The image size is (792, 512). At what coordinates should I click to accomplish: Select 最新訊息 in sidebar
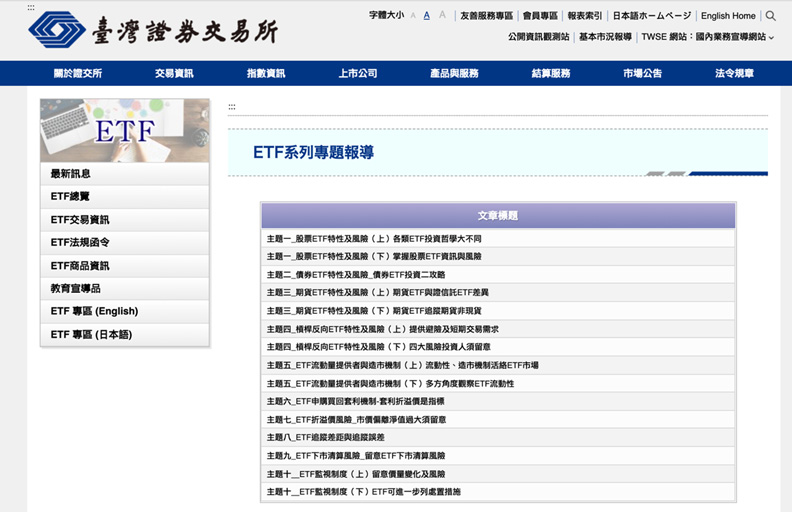pyautogui.click(x=125, y=174)
